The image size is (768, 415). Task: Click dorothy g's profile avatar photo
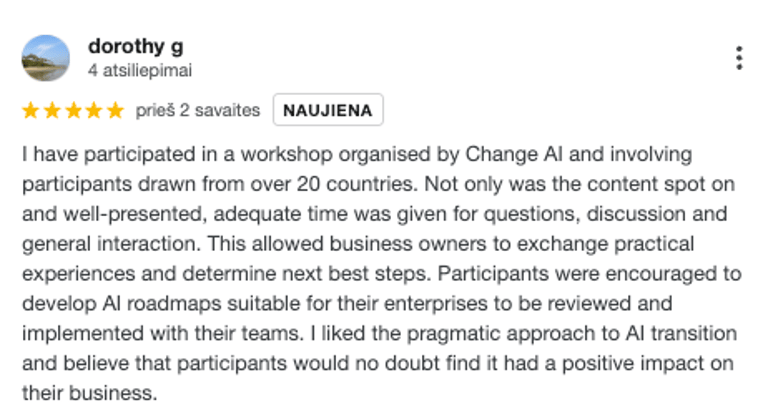pos(46,58)
